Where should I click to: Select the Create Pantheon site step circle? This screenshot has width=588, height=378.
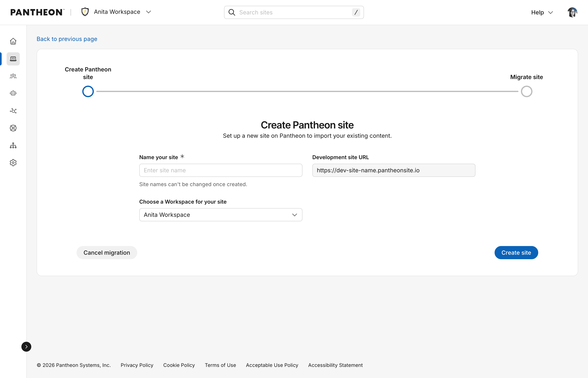coord(88,92)
